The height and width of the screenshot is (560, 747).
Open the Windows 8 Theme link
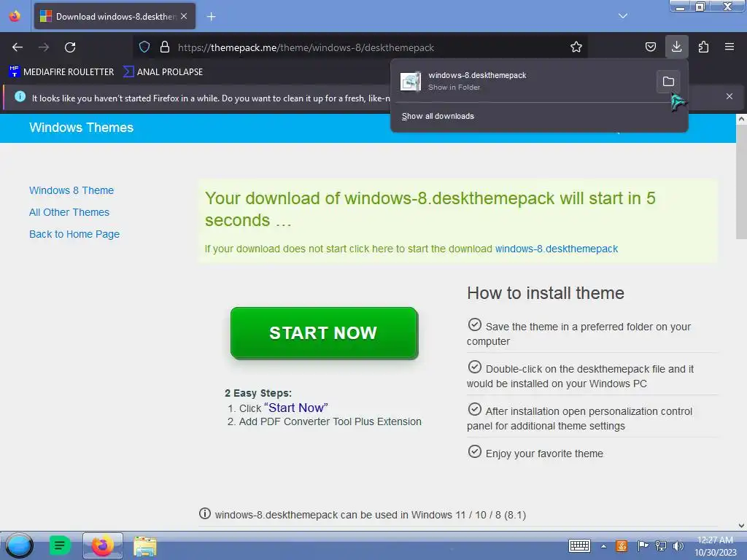point(71,190)
